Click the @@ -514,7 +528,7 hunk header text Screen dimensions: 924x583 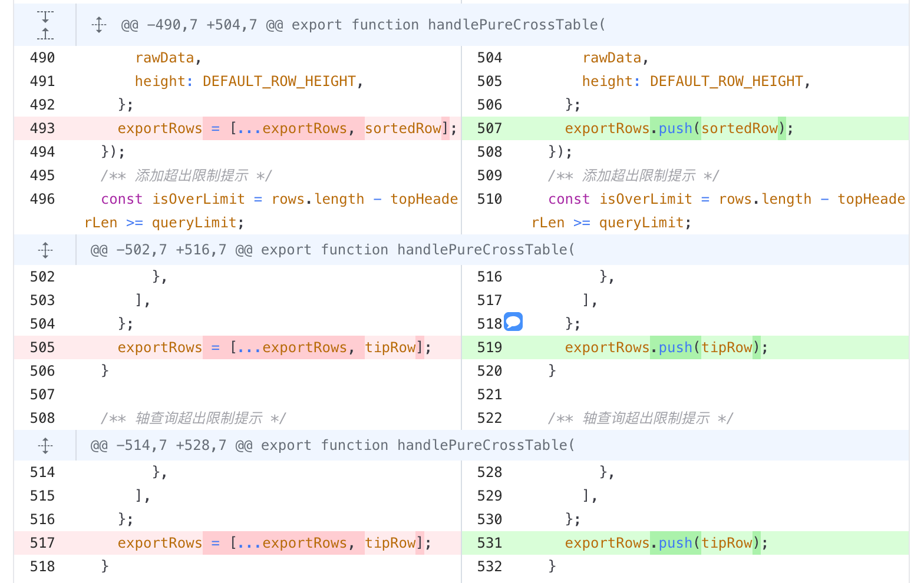332,445
